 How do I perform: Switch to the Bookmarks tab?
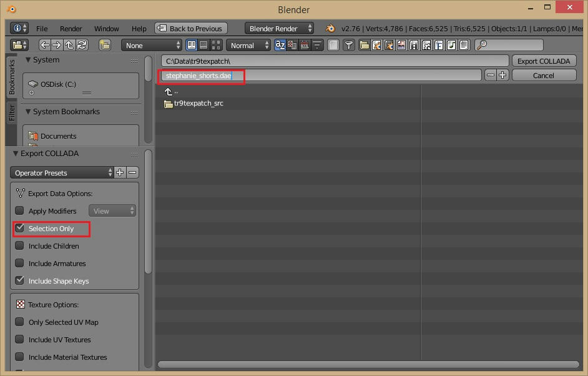[12, 77]
